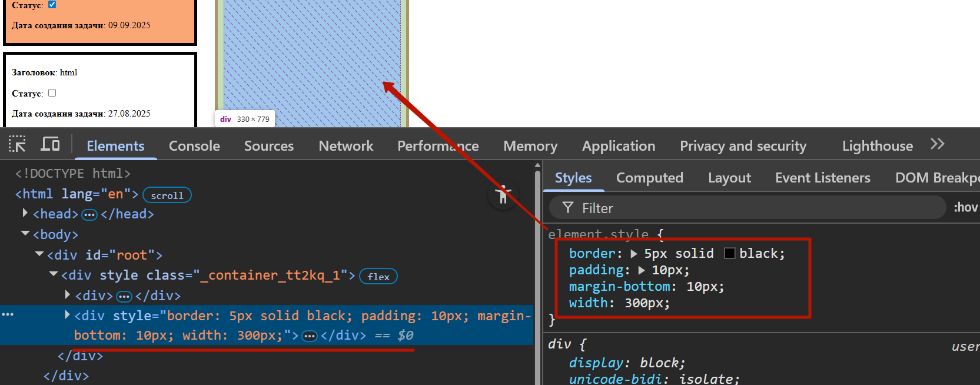980x385 pixels.
Task: Click the three-dot row options icon
Action: pyautogui.click(x=8, y=314)
